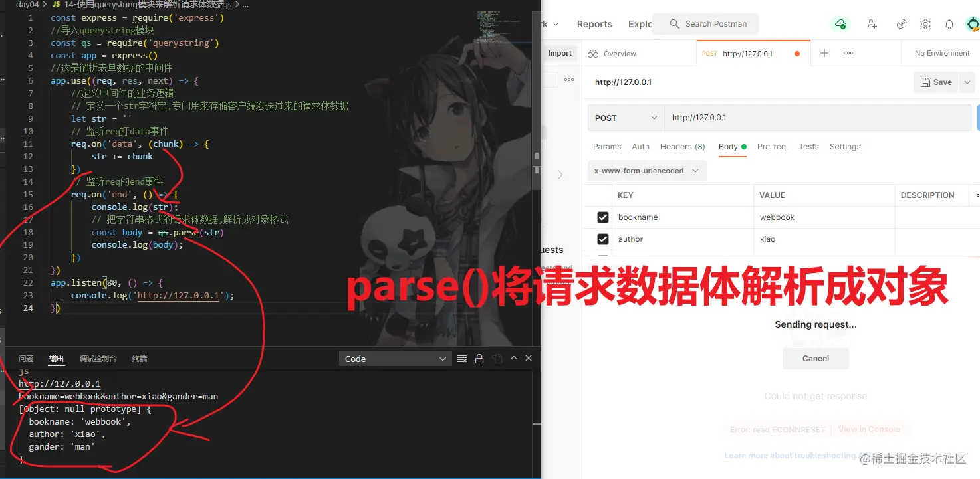980x479 pixels.
Task: Click the invite user icon in Postman
Action: (872, 23)
